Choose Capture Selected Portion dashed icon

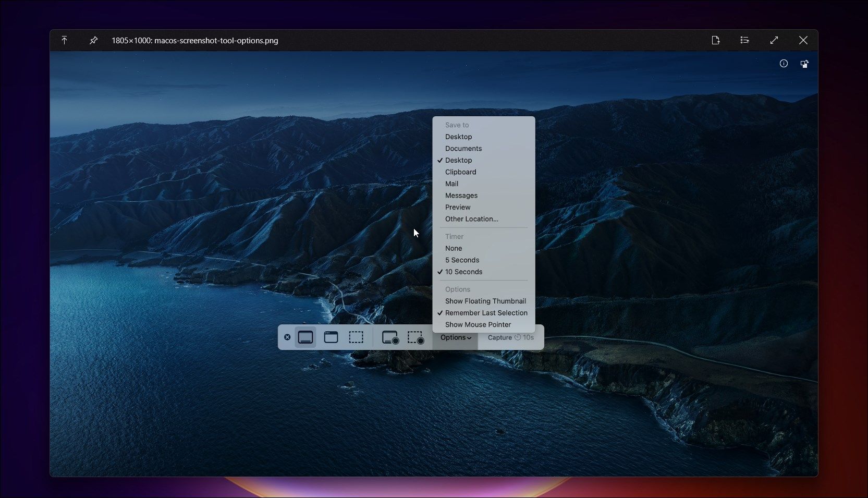coord(356,337)
